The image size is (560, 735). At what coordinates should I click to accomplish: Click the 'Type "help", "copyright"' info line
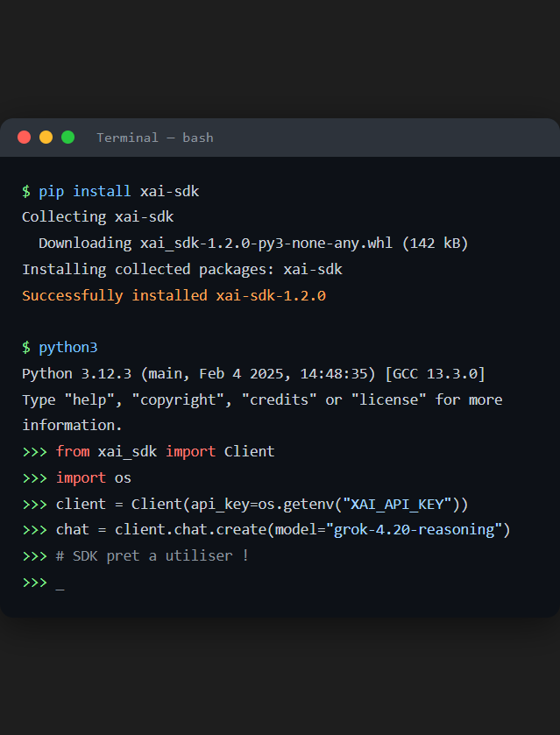262,399
